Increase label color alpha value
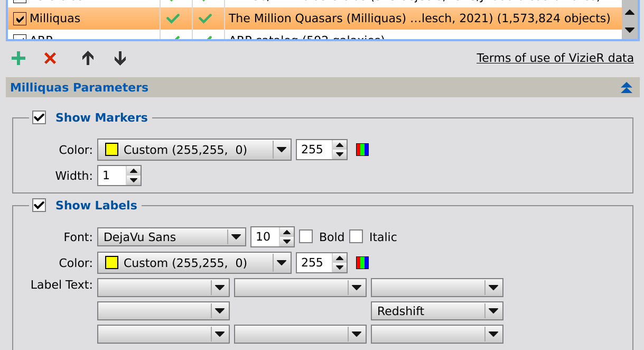Image resolution: width=644 pixels, height=350 pixels. (340, 258)
